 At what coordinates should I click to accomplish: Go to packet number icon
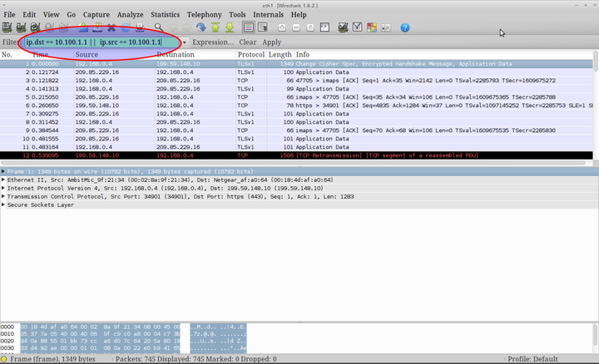[x=201, y=27]
